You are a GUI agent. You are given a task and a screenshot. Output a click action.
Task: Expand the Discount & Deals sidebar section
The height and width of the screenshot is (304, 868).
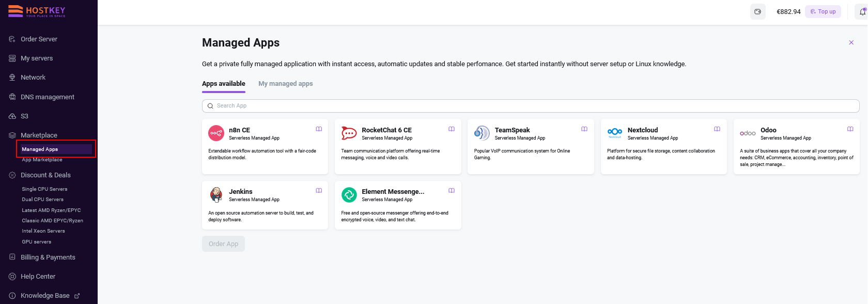coord(45,175)
